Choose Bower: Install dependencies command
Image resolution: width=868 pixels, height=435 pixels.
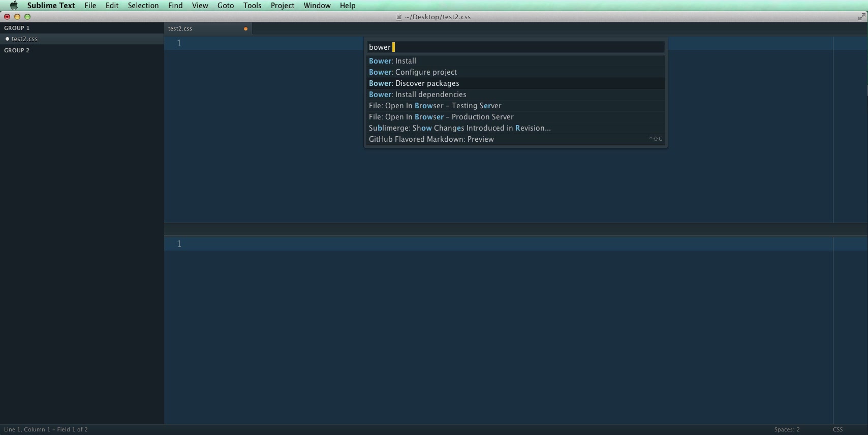515,95
